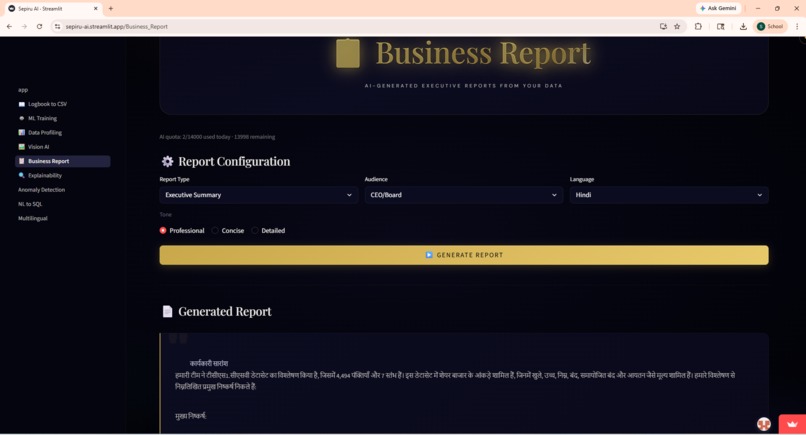Screen dimensions: 806x435
Task: Open the Multilingual page
Action: pos(32,219)
